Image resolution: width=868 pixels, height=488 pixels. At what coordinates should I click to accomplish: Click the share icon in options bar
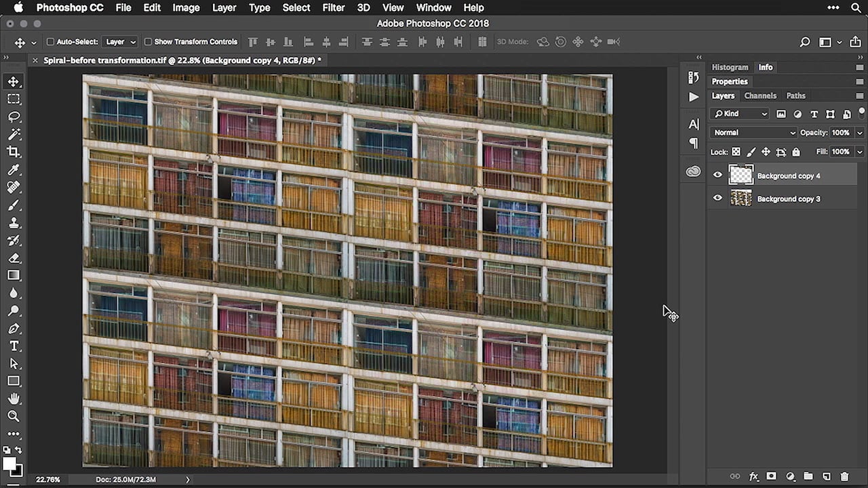click(x=857, y=42)
